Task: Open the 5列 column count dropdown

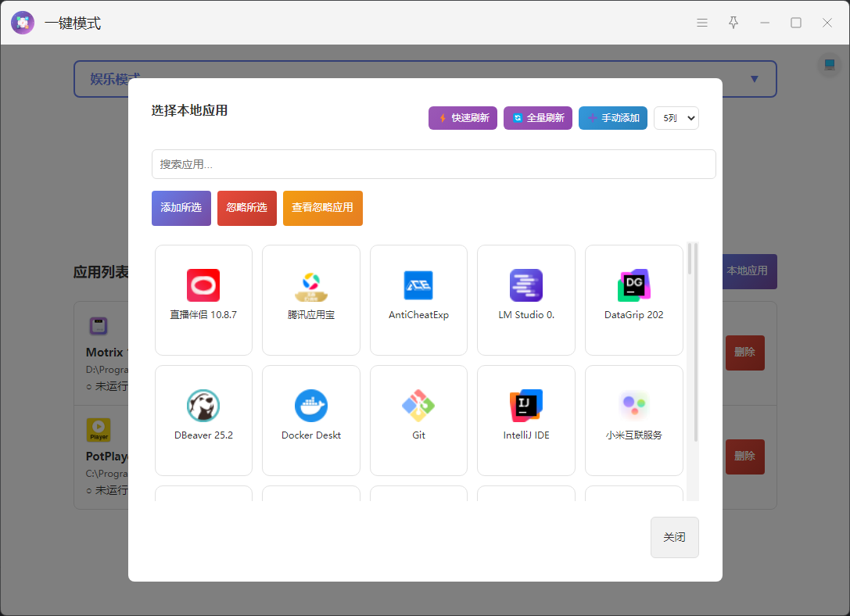Action: point(676,118)
